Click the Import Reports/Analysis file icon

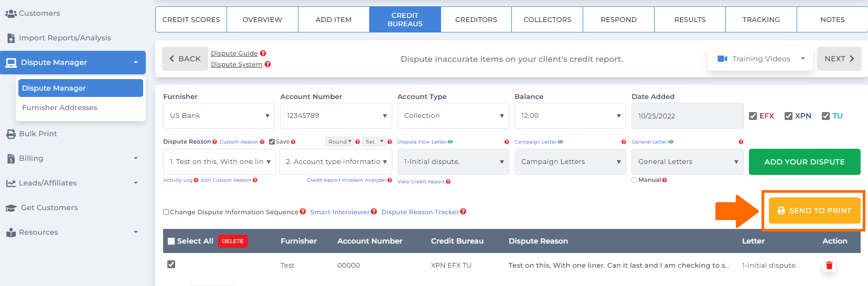[11, 38]
